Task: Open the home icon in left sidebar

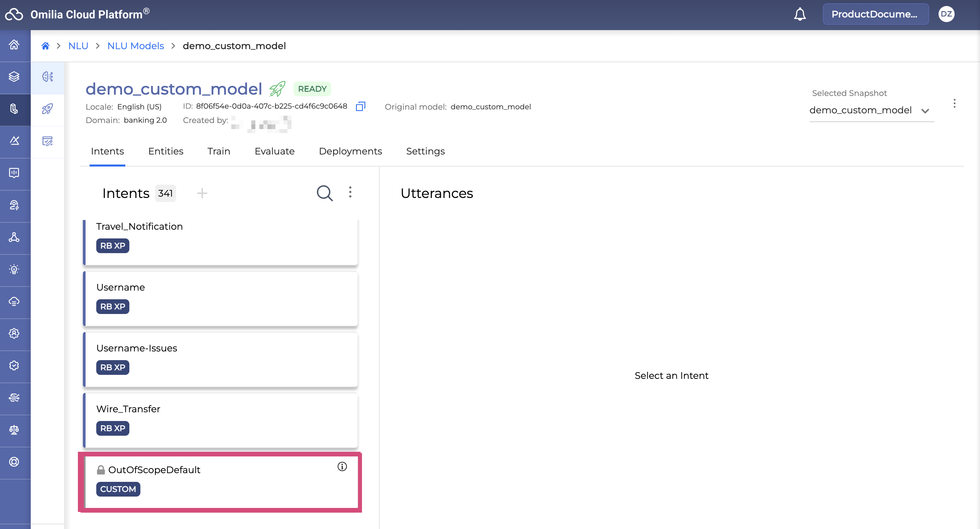Action: coord(14,45)
